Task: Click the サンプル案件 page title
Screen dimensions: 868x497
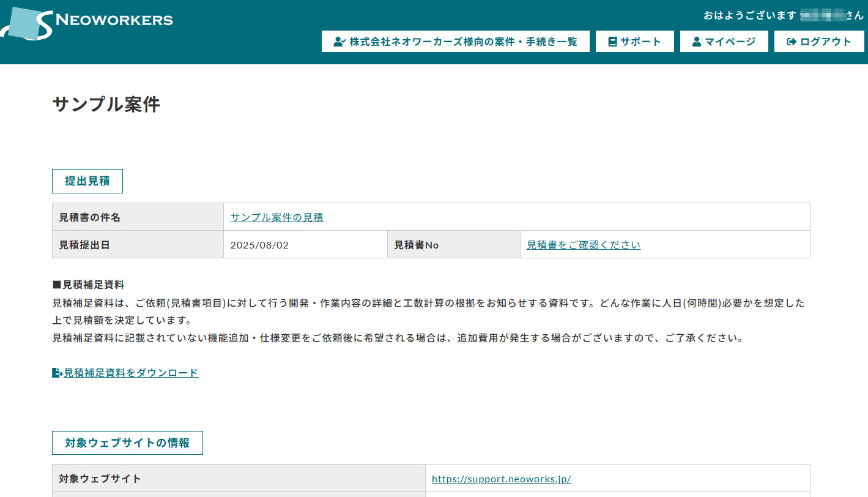Action: tap(106, 105)
